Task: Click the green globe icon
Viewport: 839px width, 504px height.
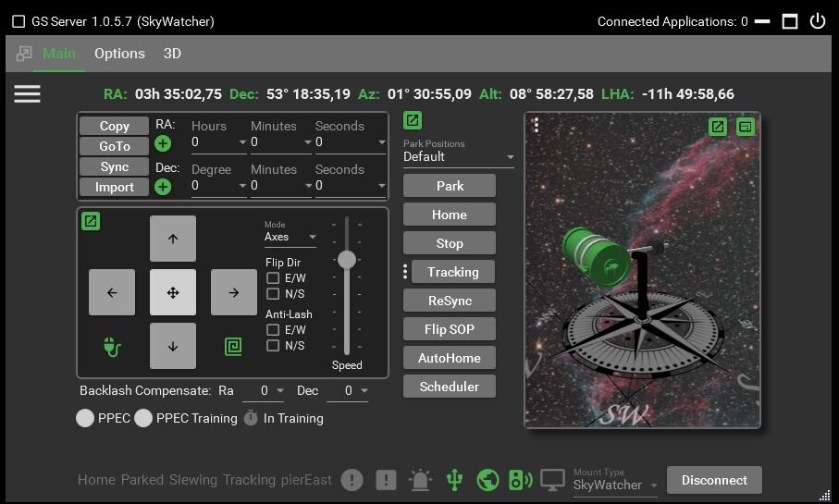Action: tap(488, 480)
